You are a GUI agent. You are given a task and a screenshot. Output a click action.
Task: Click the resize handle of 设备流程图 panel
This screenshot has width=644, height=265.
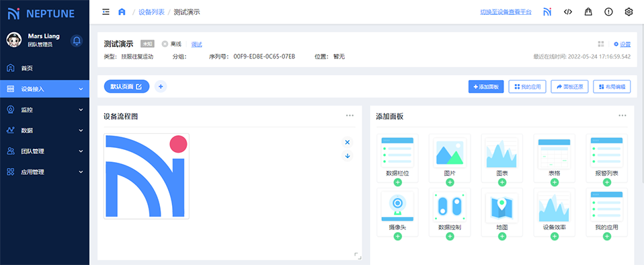(358, 256)
